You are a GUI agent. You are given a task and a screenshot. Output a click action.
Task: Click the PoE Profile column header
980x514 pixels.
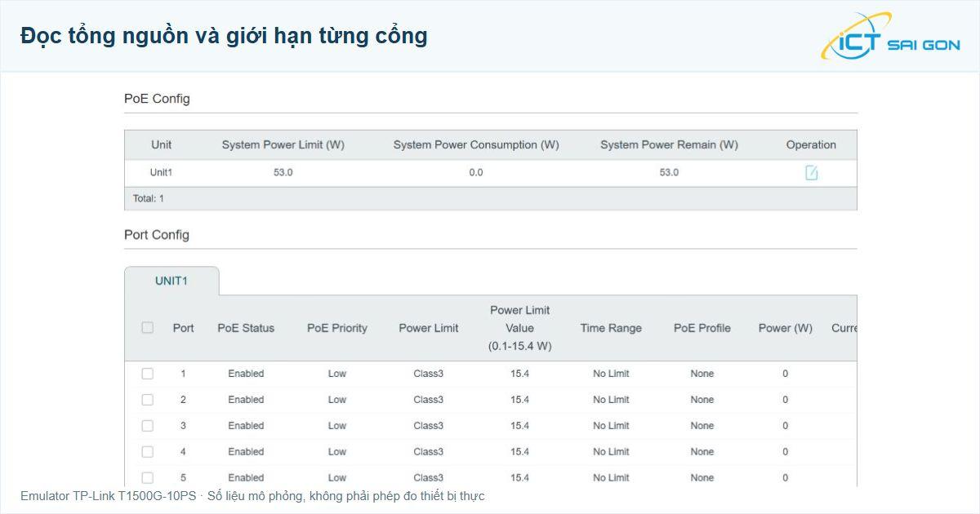702,328
